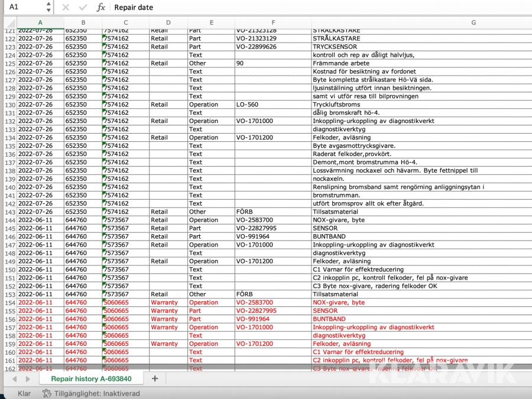Click the Name Box showing A1
532x399 pixels.
[x=24, y=8]
